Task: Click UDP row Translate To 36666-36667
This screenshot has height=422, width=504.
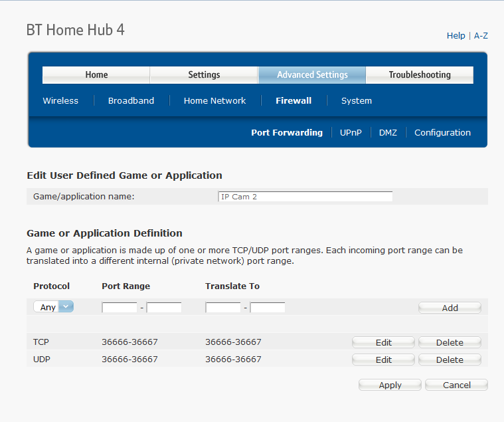Action: click(x=233, y=360)
